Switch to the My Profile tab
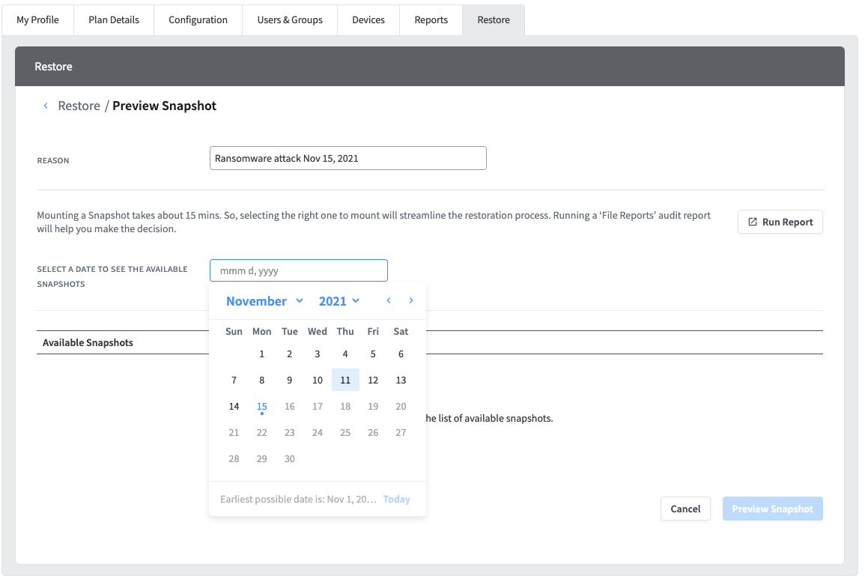 coord(37,20)
